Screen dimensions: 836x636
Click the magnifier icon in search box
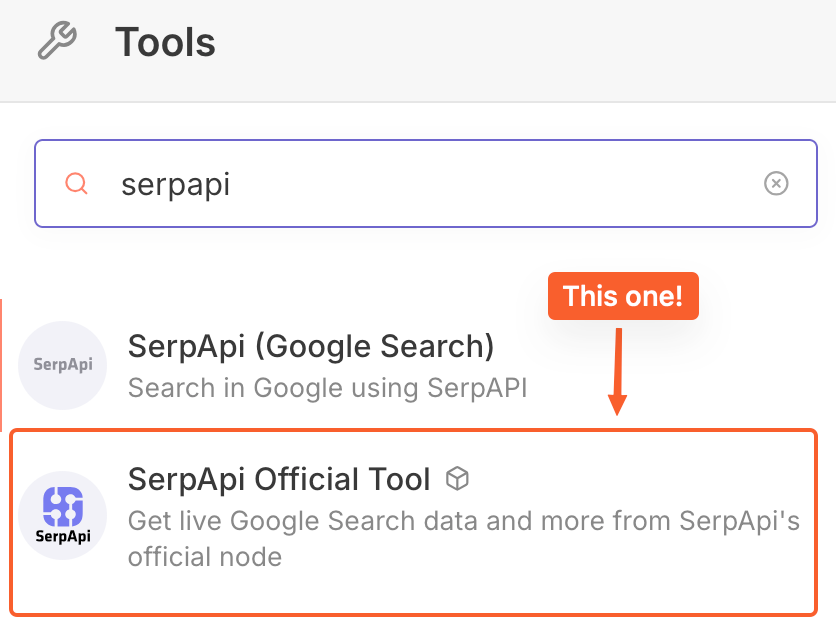pos(76,183)
